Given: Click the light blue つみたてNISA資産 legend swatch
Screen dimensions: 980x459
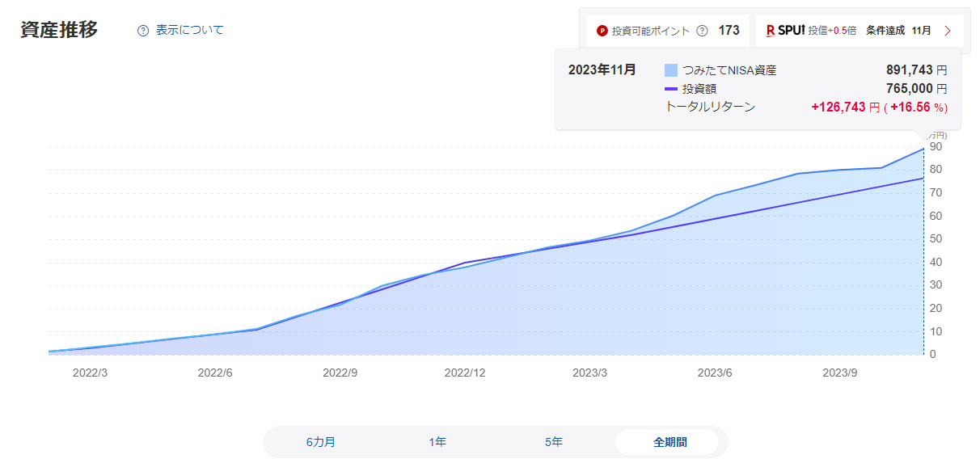Looking at the screenshot, I should pos(671,70).
